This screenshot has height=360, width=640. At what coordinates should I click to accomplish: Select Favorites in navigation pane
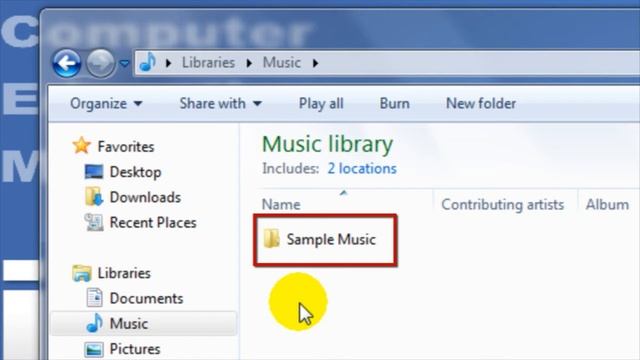pyautogui.click(x=126, y=147)
